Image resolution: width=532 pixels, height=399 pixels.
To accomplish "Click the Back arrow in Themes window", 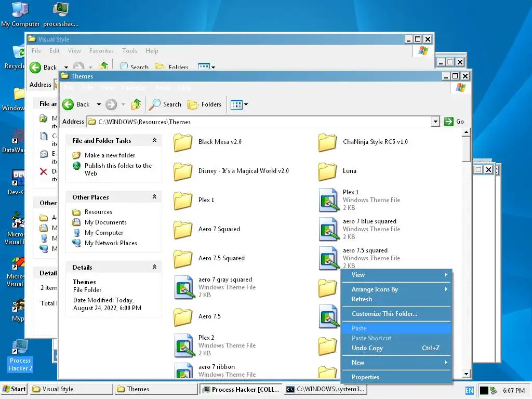I will [68, 104].
